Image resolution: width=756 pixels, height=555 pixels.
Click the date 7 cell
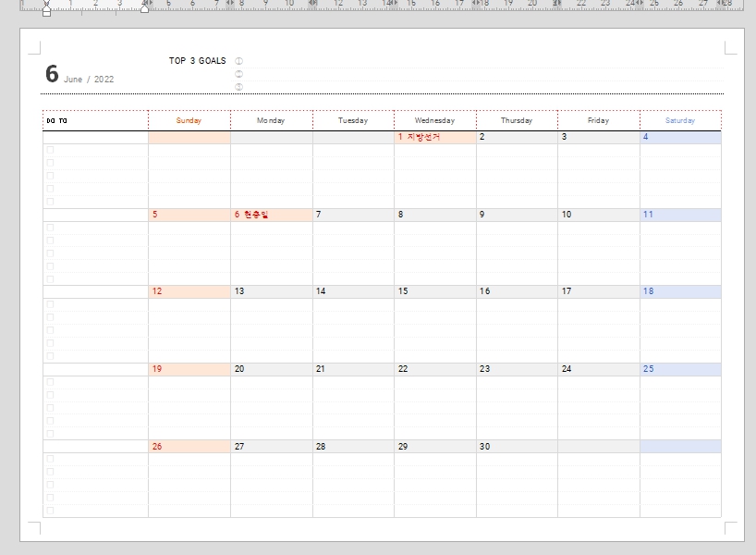pos(353,215)
